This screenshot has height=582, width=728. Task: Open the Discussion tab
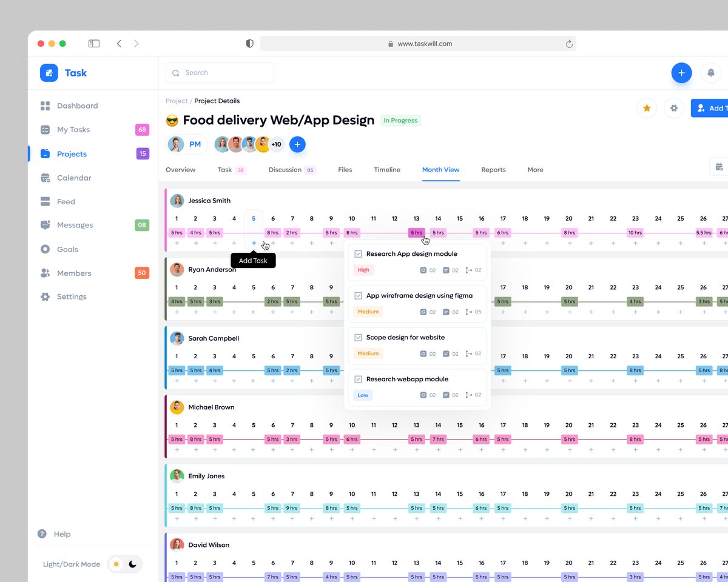click(292, 170)
